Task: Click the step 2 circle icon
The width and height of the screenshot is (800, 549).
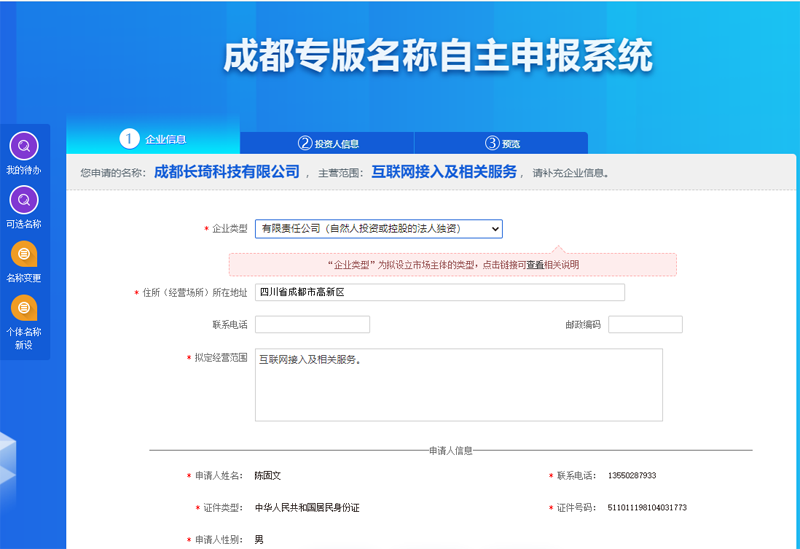Action: (305, 143)
